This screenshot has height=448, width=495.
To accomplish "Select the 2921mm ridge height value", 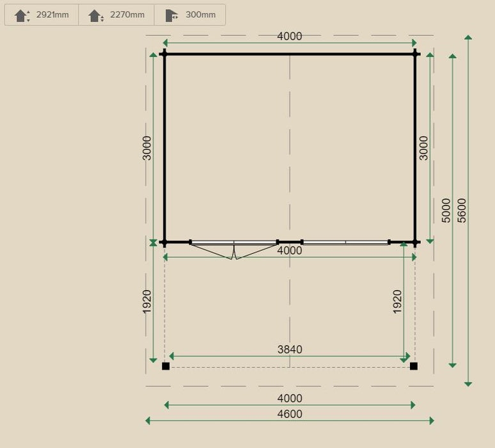I will pyautogui.click(x=52, y=15).
